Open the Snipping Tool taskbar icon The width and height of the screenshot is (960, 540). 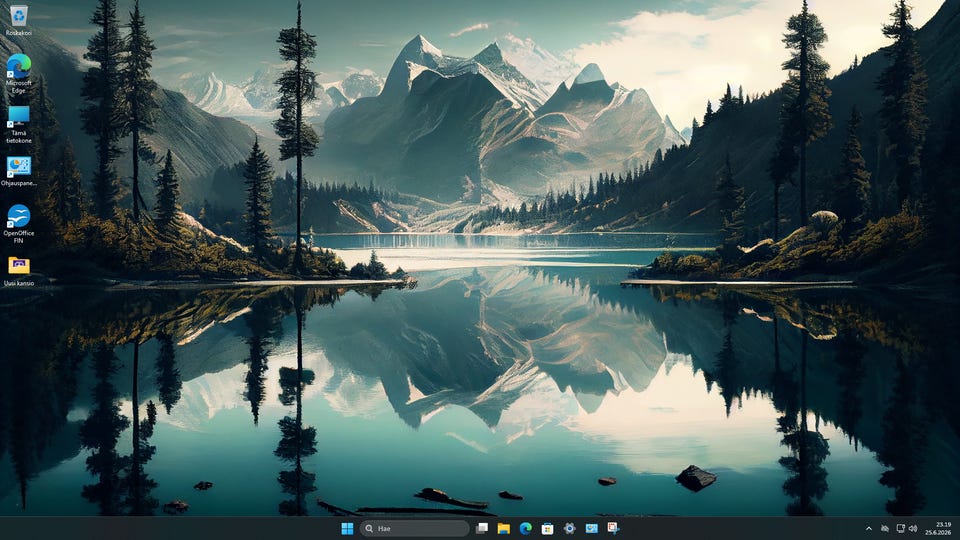(x=613, y=528)
